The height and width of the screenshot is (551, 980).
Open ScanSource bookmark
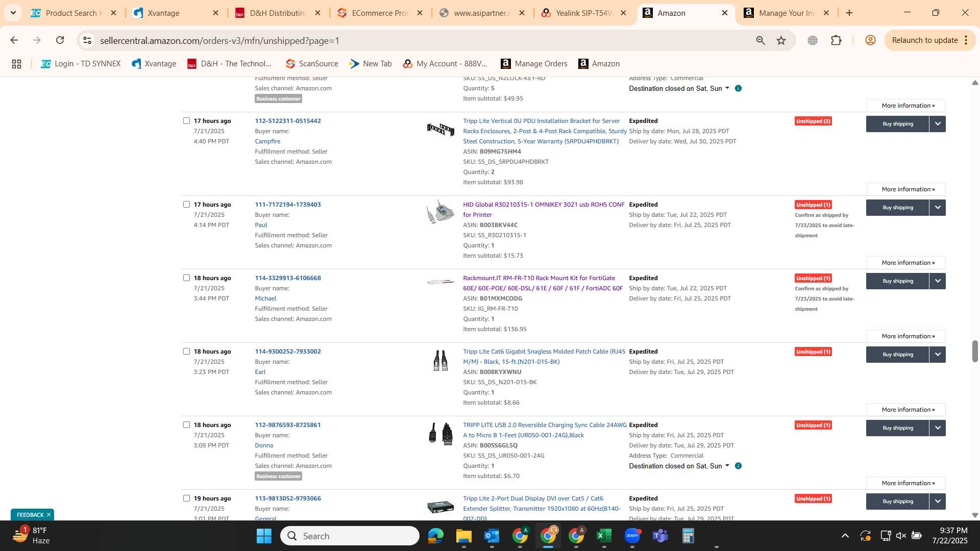coord(312,64)
